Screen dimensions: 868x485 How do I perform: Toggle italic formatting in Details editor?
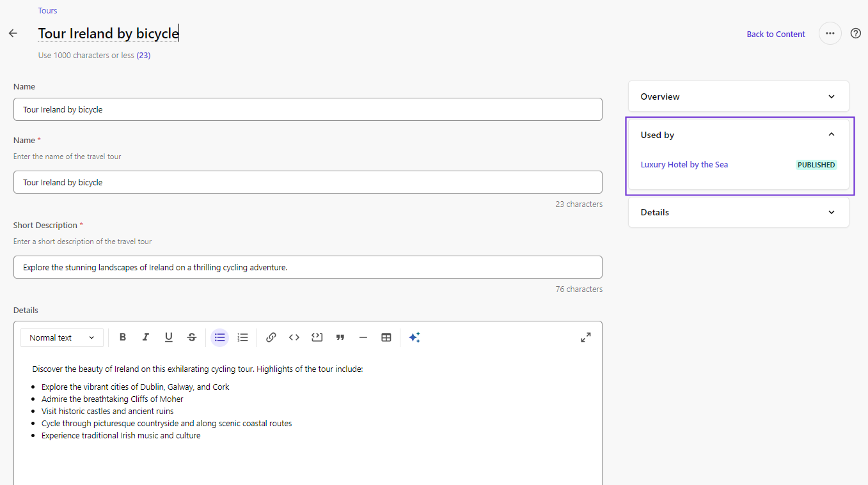(x=146, y=337)
